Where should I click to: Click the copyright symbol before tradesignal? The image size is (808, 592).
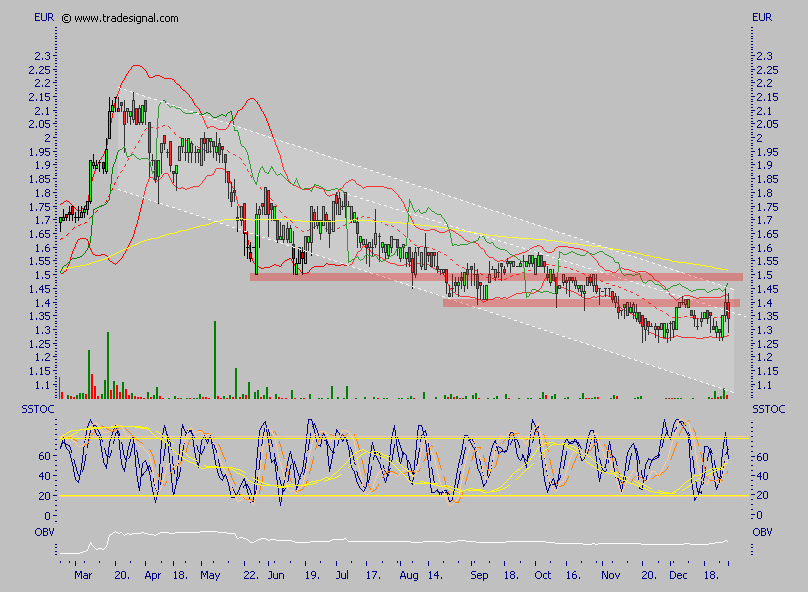66,18
